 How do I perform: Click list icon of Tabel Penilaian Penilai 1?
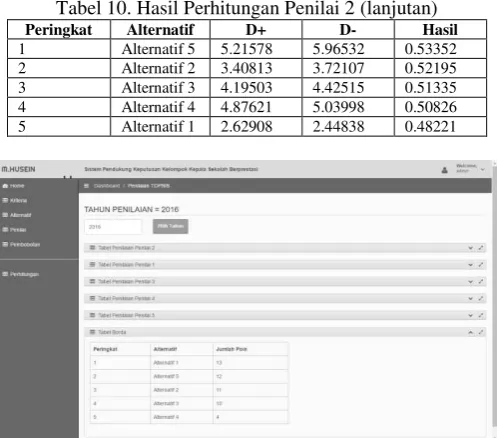point(92,264)
